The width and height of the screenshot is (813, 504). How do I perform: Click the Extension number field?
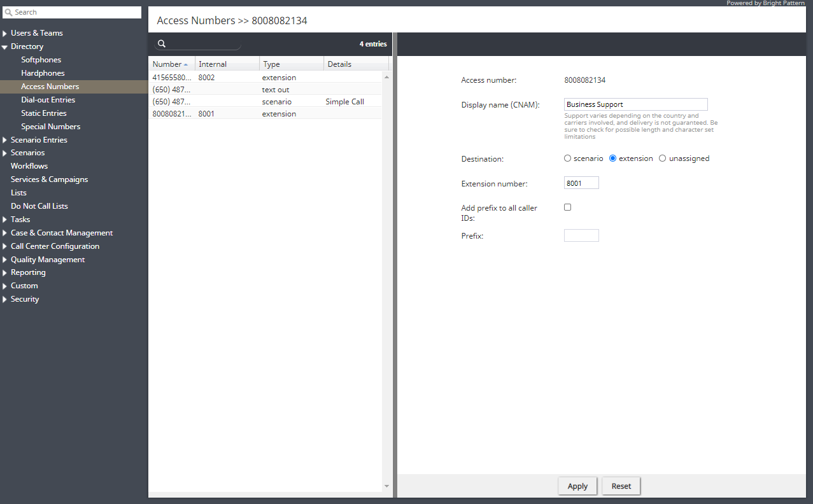pyautogui.click(x=581, y=183)
